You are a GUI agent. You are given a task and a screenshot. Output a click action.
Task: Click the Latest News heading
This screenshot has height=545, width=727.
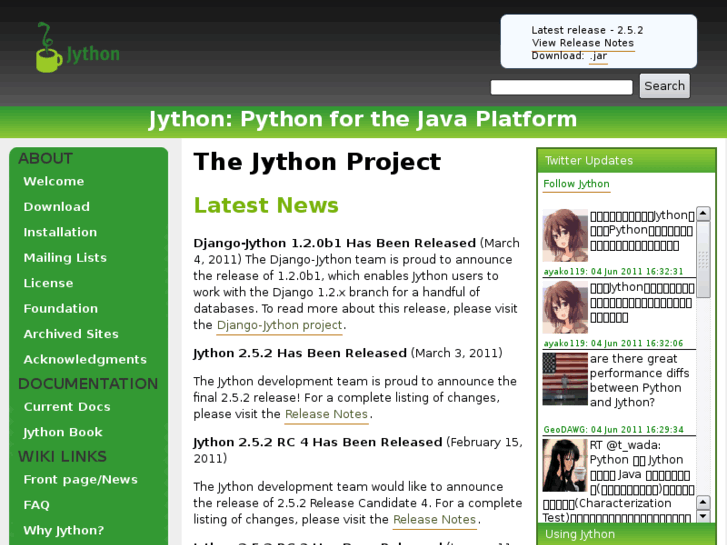tap(266, 205)
